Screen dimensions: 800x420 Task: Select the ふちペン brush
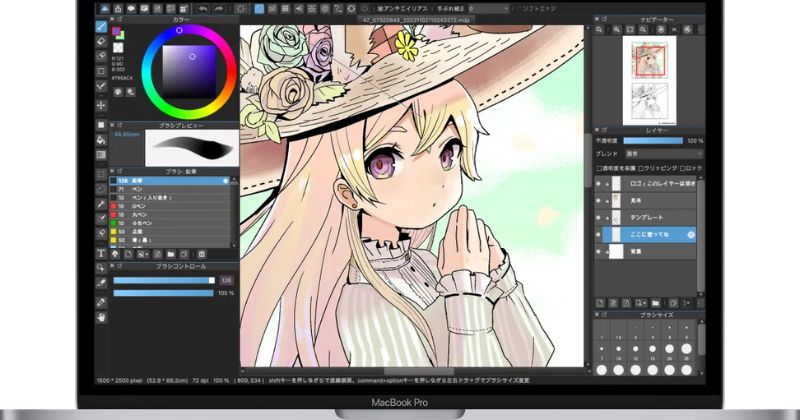click(169, 223)
